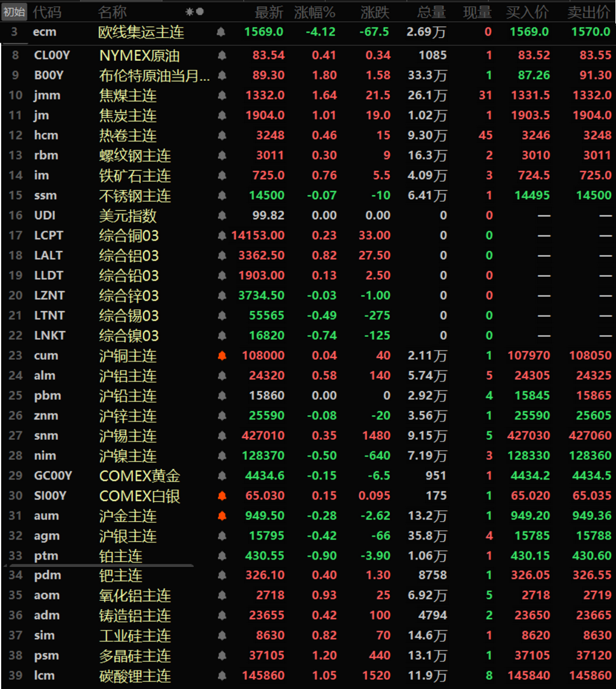The height and width of the screenshot is (689, 616).
Task: Sort by the 最新 column header
Action: (x=269, y=12)
